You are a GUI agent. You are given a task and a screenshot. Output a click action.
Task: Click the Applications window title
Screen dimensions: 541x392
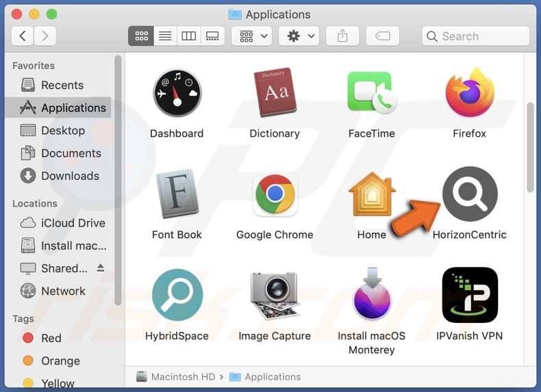[278, 14]
